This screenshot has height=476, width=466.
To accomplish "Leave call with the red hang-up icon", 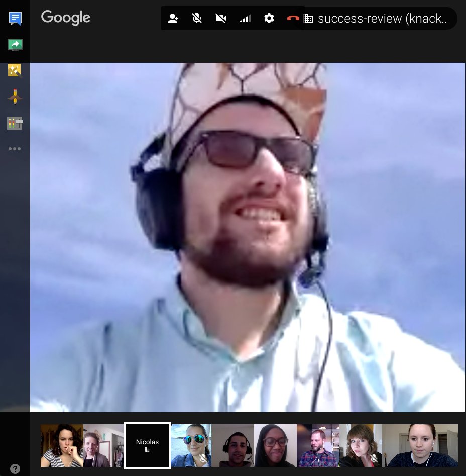I will pos(293,19).
